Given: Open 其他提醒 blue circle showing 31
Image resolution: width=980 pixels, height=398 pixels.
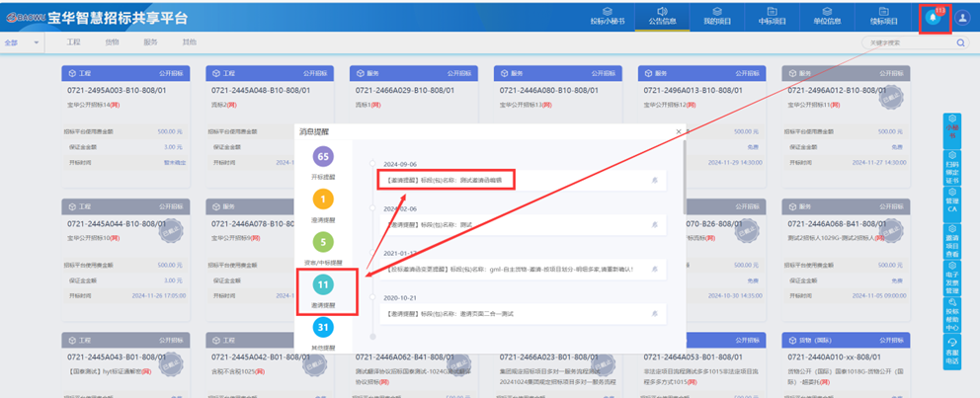Looking at the screenshot, I should pos(323,327).
